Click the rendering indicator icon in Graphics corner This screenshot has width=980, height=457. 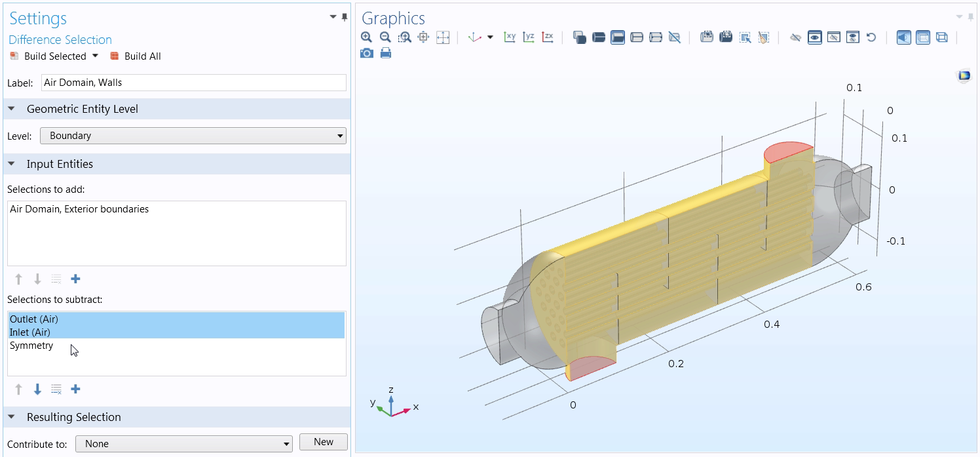click(964, 76)
